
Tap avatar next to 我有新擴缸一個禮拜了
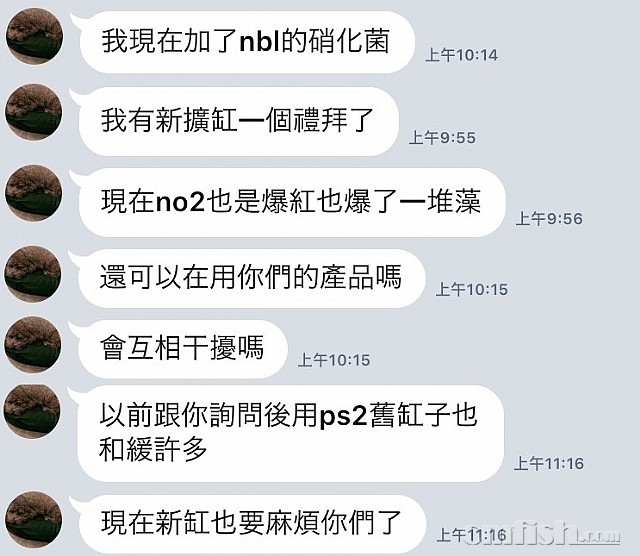(x=34, y=113)
